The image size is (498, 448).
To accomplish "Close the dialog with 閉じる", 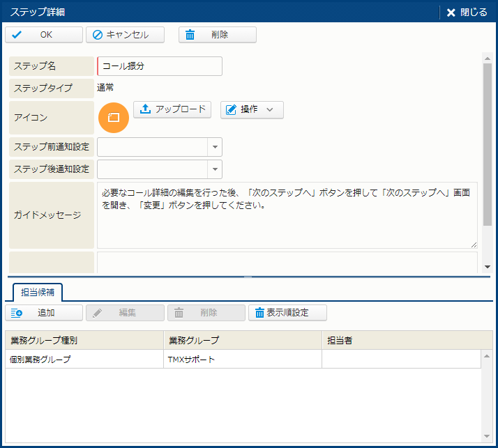I will [x=467, y=13].
